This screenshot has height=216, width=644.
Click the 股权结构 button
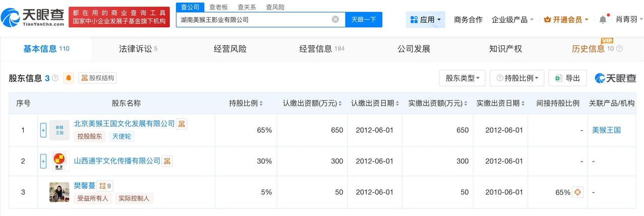97,78
